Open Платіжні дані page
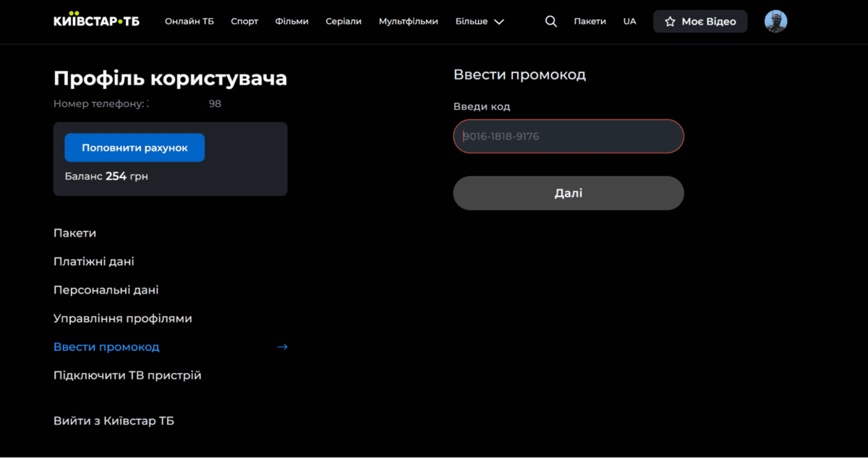 point(94,261)
